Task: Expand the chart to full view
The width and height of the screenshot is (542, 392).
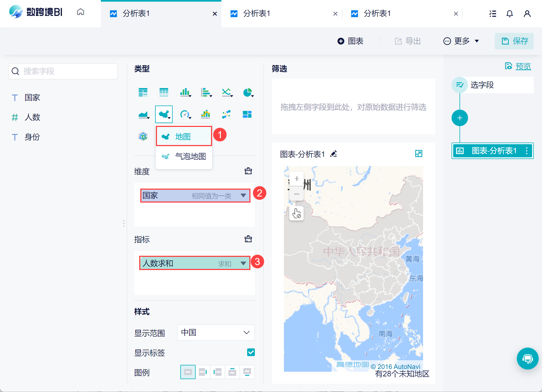Action: click(x=418, y=154)
